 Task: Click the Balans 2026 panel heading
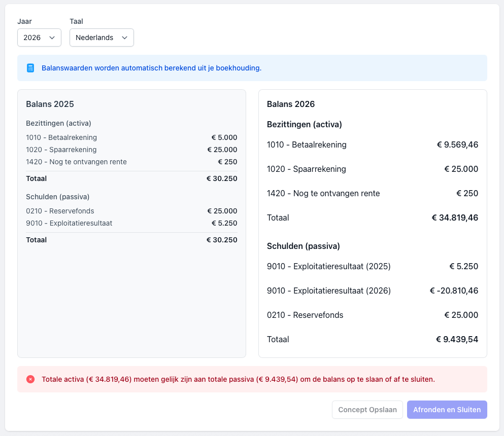(291, 104)
